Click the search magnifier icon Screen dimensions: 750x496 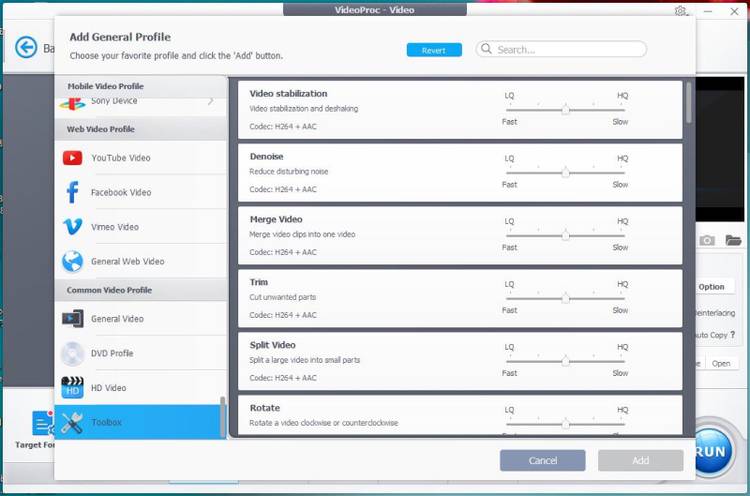(x=486, y=49)
